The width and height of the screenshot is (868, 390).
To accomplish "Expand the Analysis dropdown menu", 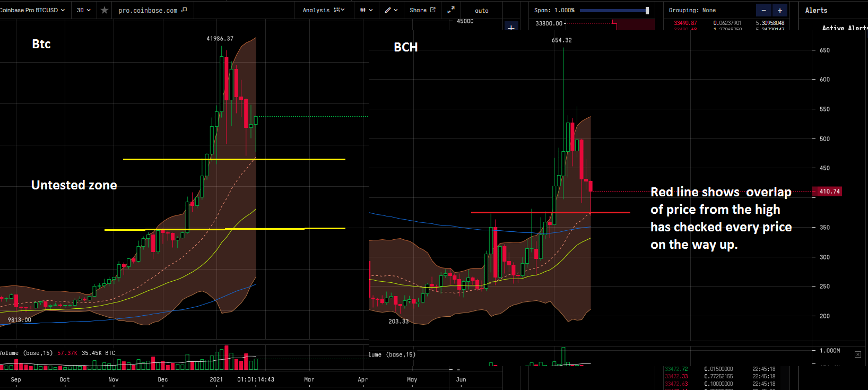I will point(324,10).
